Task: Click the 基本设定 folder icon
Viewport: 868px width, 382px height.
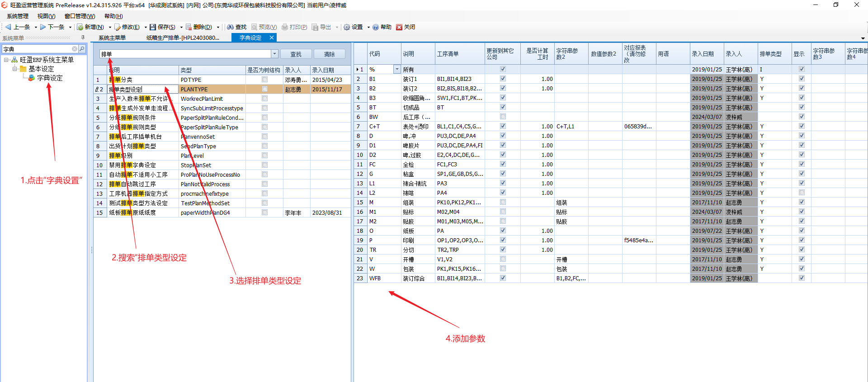Action: click(x=23, y=69)
